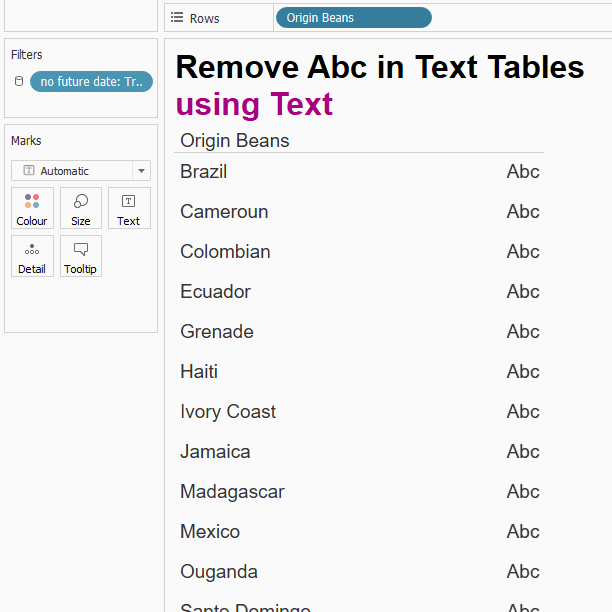Image resolution: width=612 pixels, height=612 pixels.
Task: Click the Abc mark in Ouganda row
Action: 523,572
